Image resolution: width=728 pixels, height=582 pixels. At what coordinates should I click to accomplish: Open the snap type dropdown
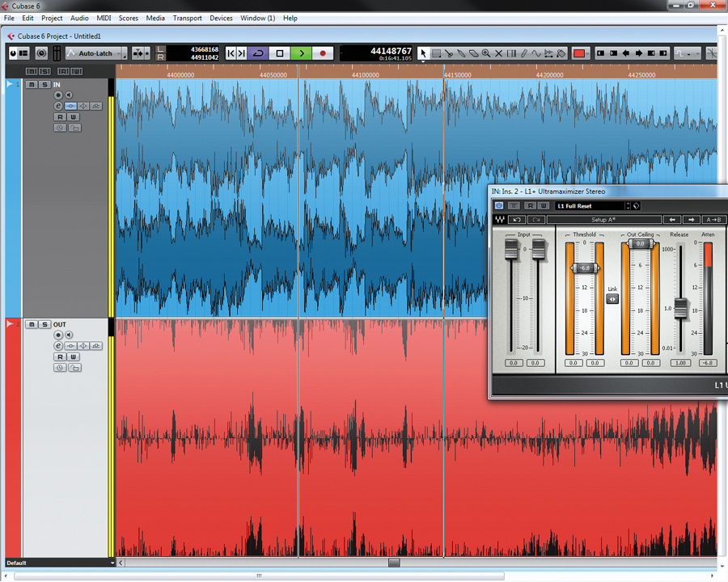pyautogui.click(x=688, y=53)
